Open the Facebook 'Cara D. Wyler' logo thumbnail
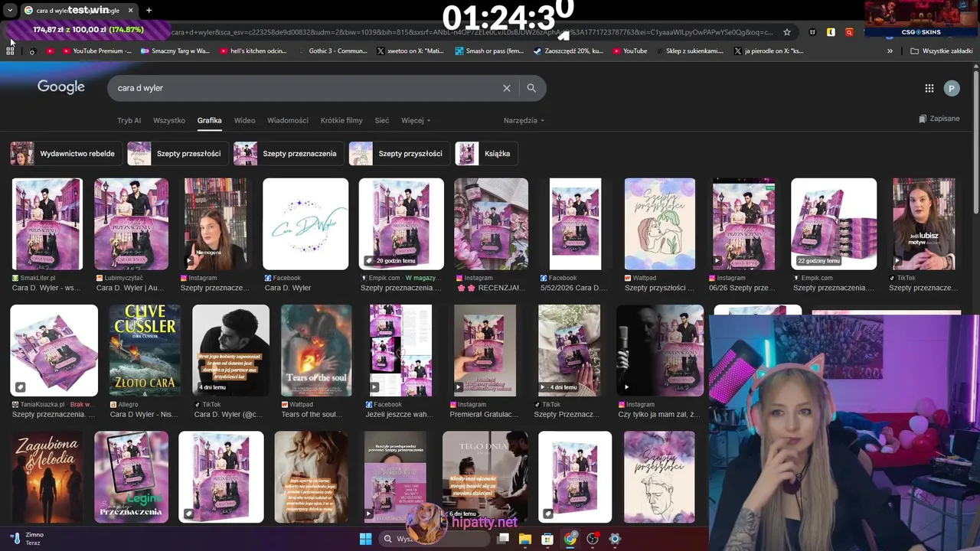This screenshot has width=980, height=551. point(305,224)
